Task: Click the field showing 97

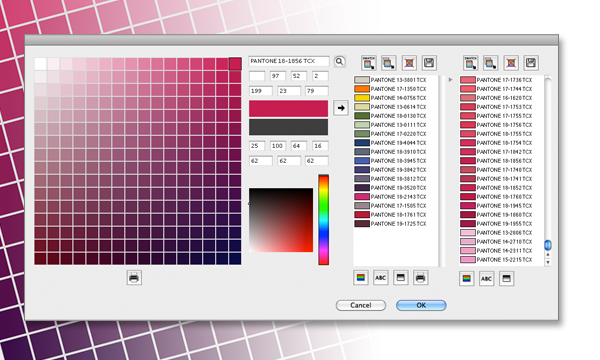Action: (x=277, y=76)
